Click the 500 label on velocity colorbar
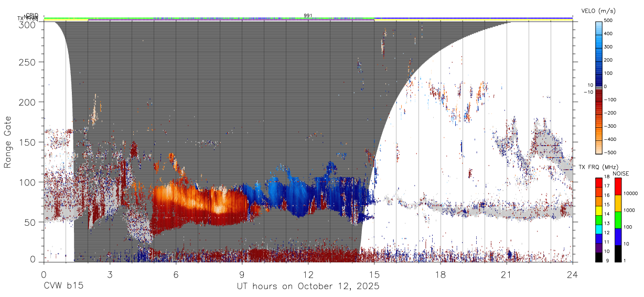This screenshot has height=297, width=644. (x=608, y=20)
